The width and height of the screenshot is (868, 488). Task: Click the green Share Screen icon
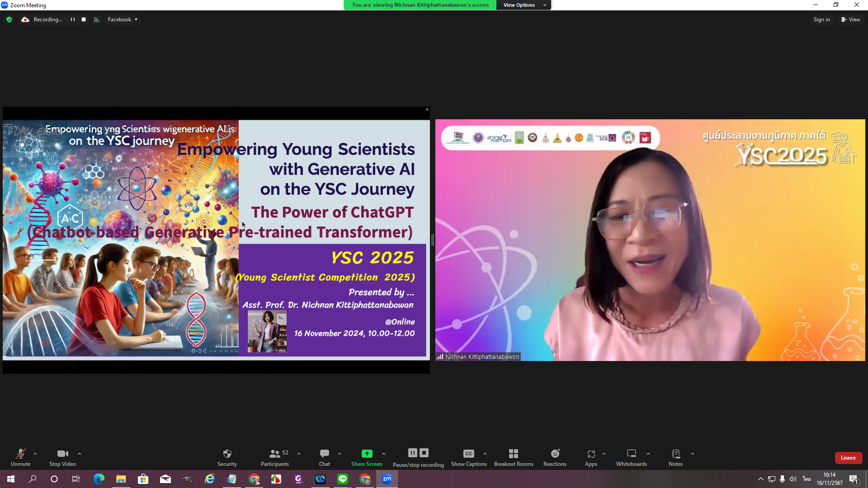point(367,454)
